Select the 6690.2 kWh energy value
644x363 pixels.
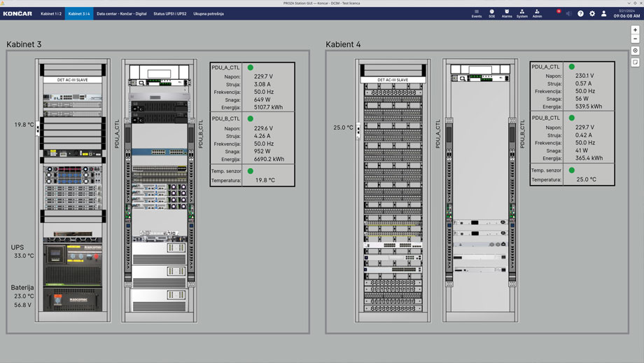coord(269,159)
